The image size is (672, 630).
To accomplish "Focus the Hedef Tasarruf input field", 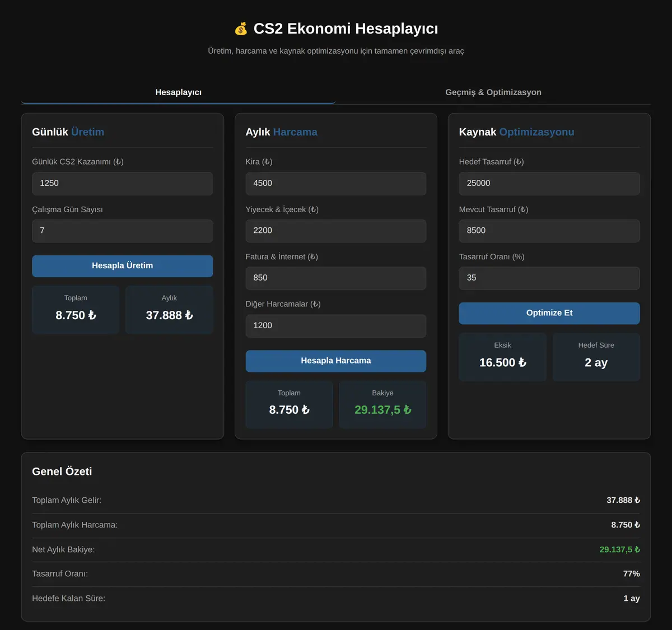I will coord(549,184).
